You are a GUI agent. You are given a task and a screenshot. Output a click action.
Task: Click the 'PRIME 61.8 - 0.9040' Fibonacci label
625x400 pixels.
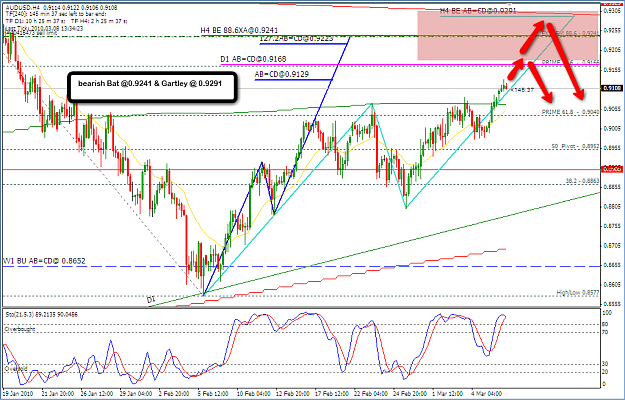(570, 112)
